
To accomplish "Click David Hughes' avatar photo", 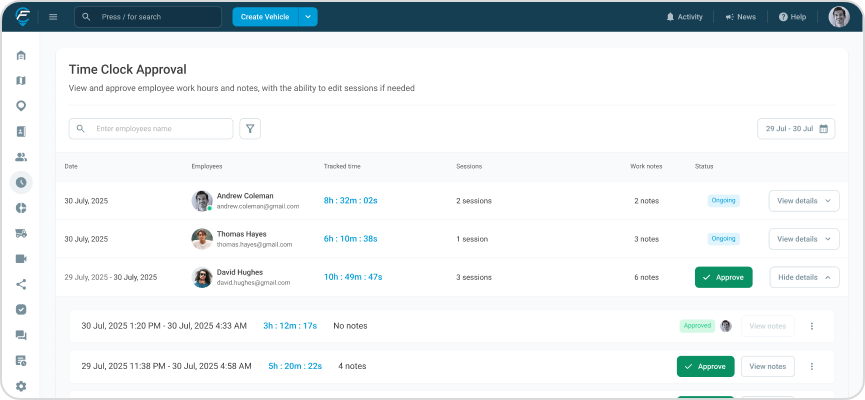I will click(202, 277).
